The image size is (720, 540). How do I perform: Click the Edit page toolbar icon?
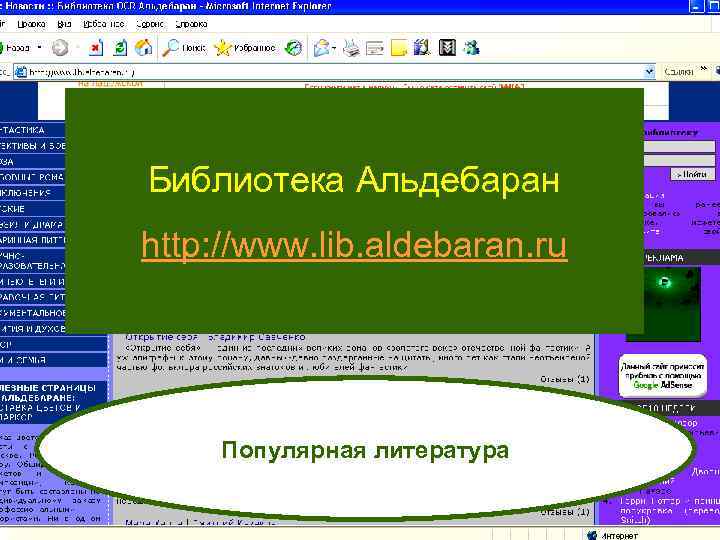point(375,48)
